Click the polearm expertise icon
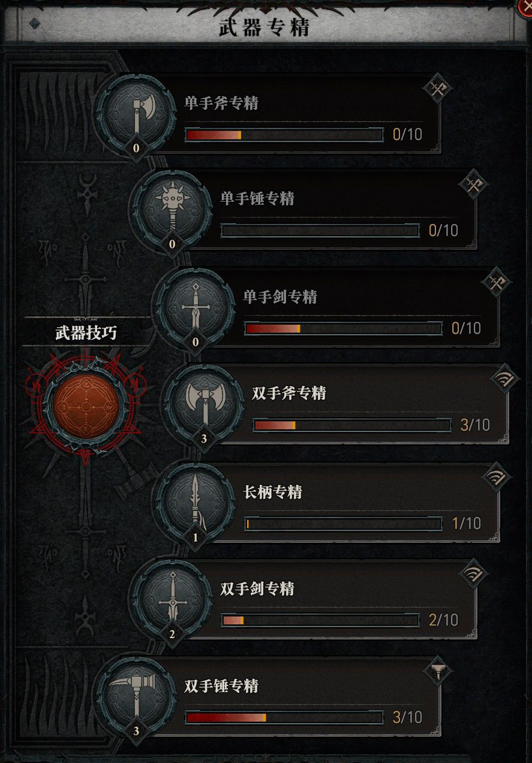Viewport: 532px width, 763px height. coord(196,502)
